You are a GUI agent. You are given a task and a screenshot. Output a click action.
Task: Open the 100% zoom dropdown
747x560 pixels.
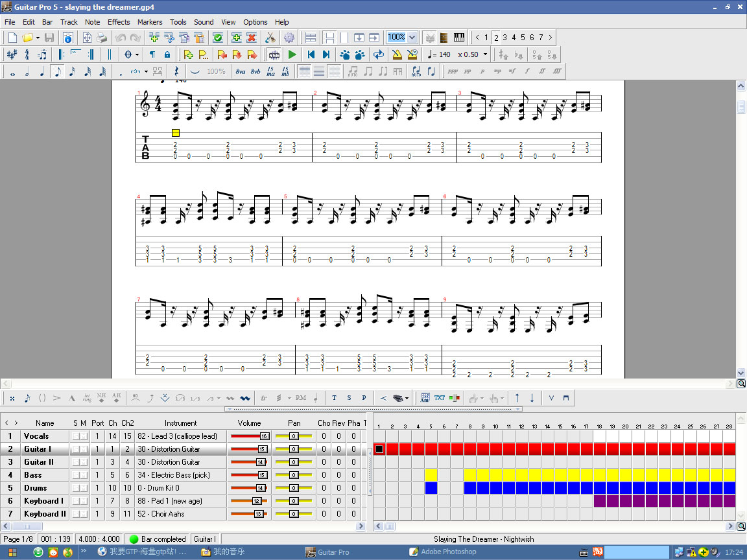coord(412,38)
